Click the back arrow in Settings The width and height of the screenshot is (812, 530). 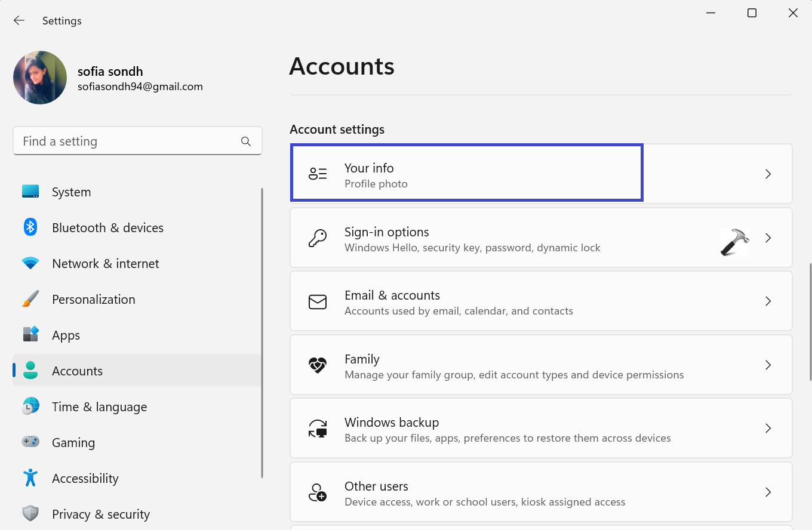coord(19,20)
